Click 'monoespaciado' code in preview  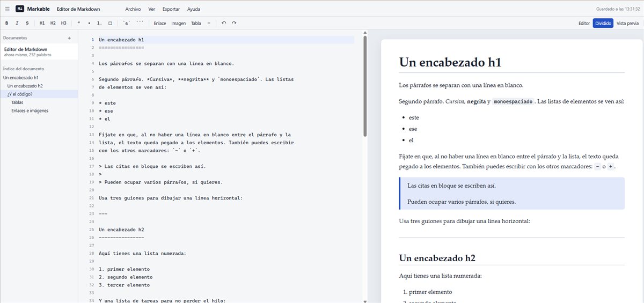(x=513, y=101)
